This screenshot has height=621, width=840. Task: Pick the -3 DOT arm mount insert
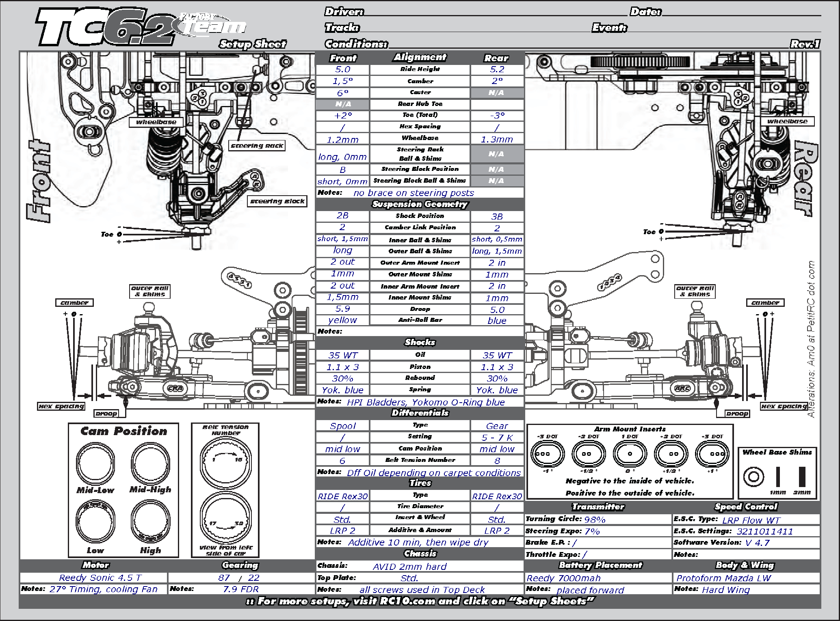547,454
